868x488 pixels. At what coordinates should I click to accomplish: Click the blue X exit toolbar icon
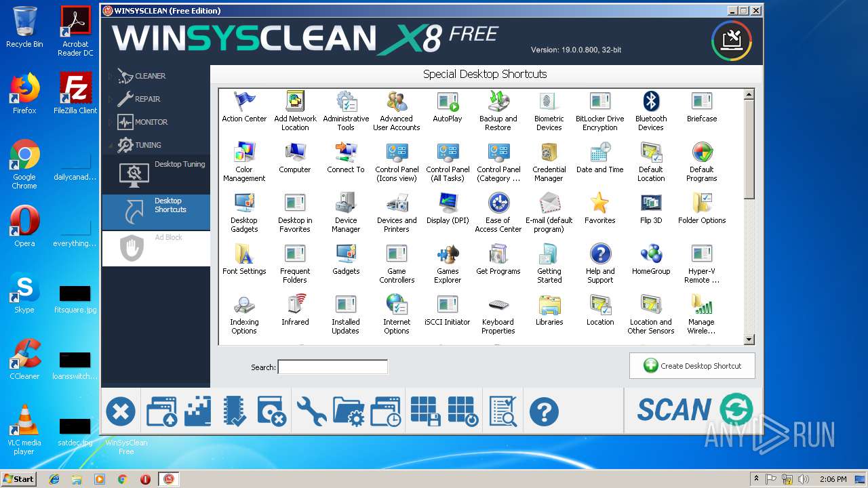[x=121, y=411]
